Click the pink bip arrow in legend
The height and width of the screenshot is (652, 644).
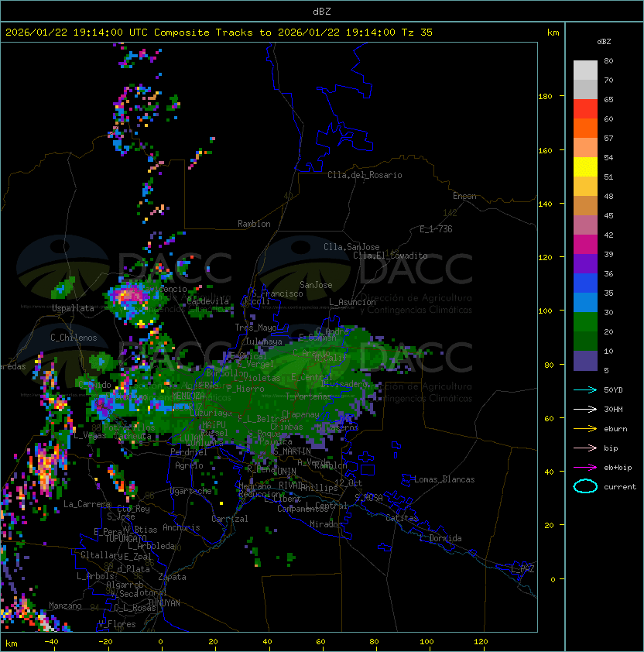tap(585, 448)
